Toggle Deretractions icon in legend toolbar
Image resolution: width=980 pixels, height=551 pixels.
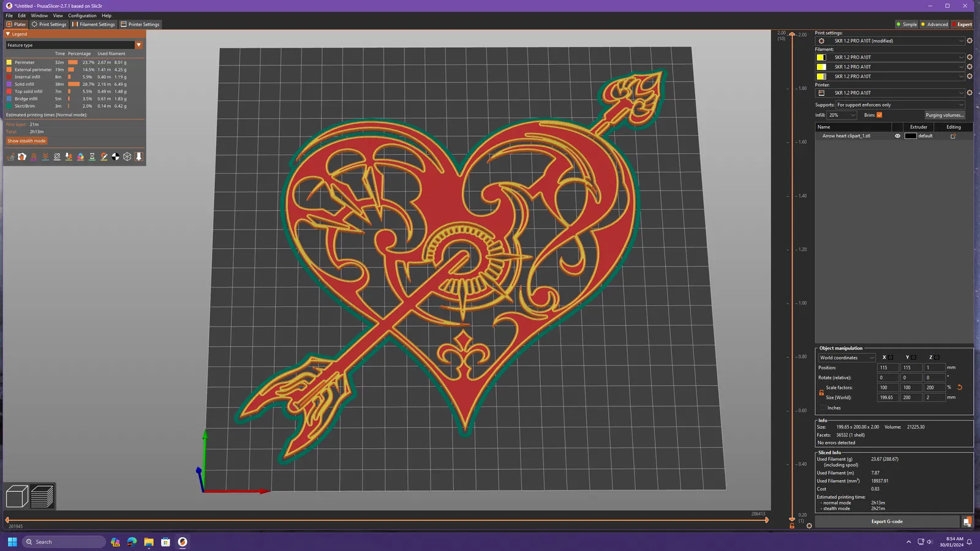coord(45,157)
